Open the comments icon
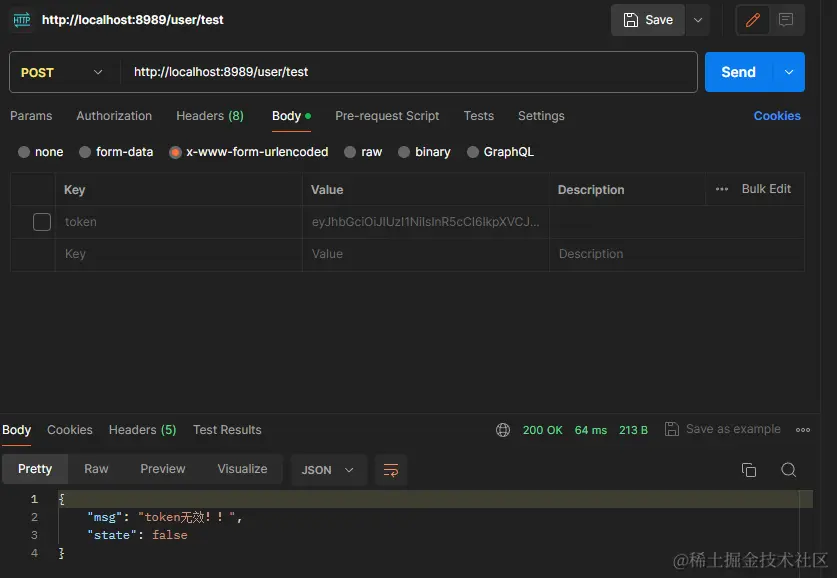This screenshot has width=837, height=578. 786,20
